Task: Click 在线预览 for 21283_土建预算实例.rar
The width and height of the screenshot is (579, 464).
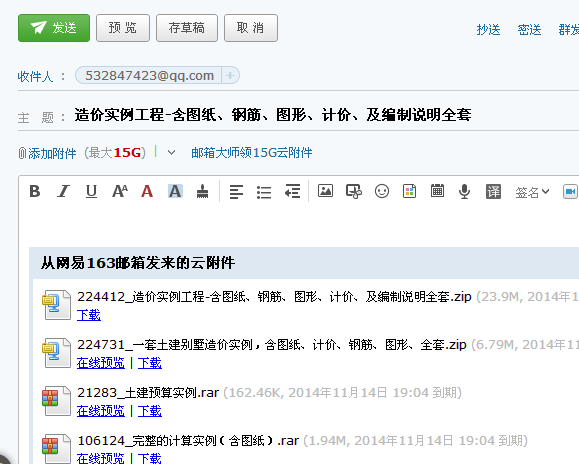Action: click(101, 411)
